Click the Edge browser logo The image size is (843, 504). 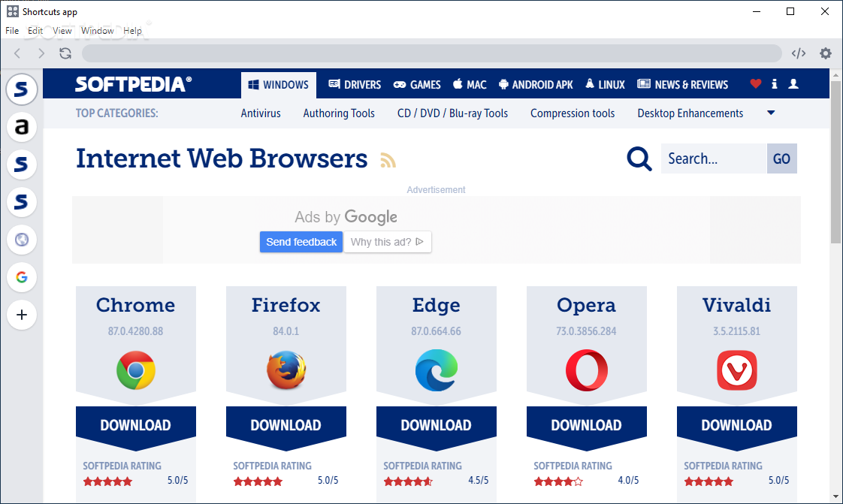pyautogui.click(x=436, y=370)
